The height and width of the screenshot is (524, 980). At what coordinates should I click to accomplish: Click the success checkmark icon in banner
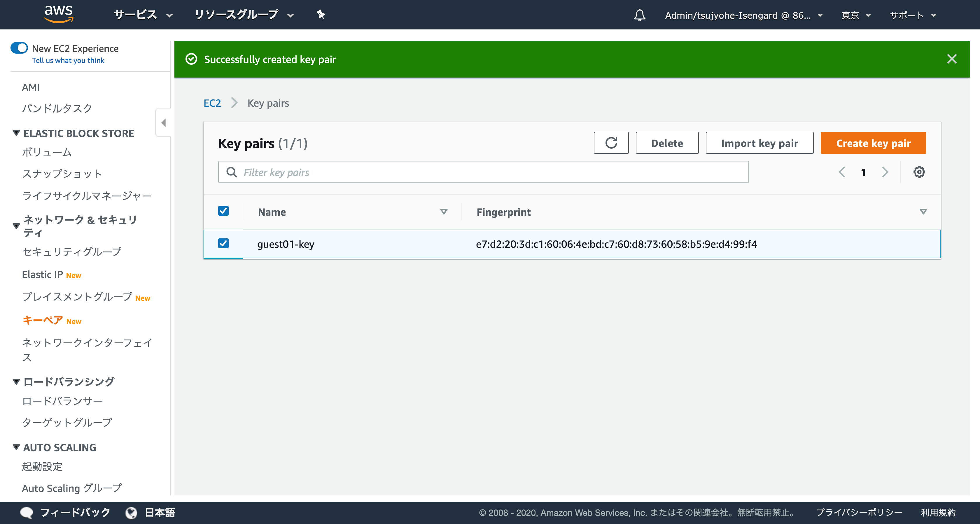pyautogui.click(x=191, y=59)
